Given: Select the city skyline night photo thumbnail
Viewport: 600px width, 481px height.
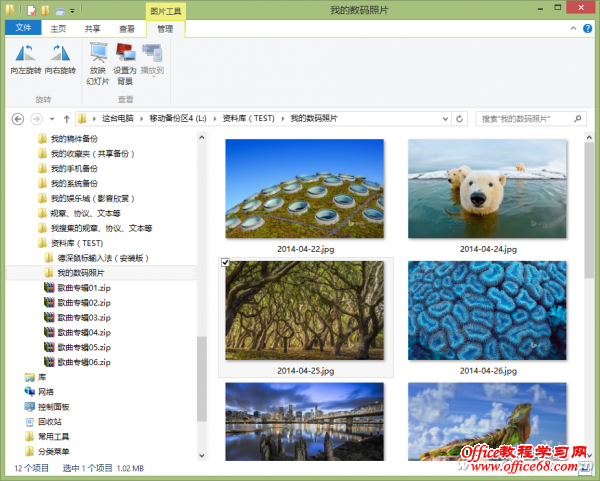Looking at the screenshot, I should (305, 422).
